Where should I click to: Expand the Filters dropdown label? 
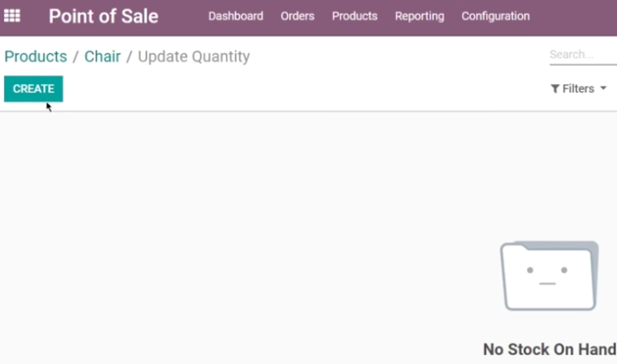tap(578, 89)
